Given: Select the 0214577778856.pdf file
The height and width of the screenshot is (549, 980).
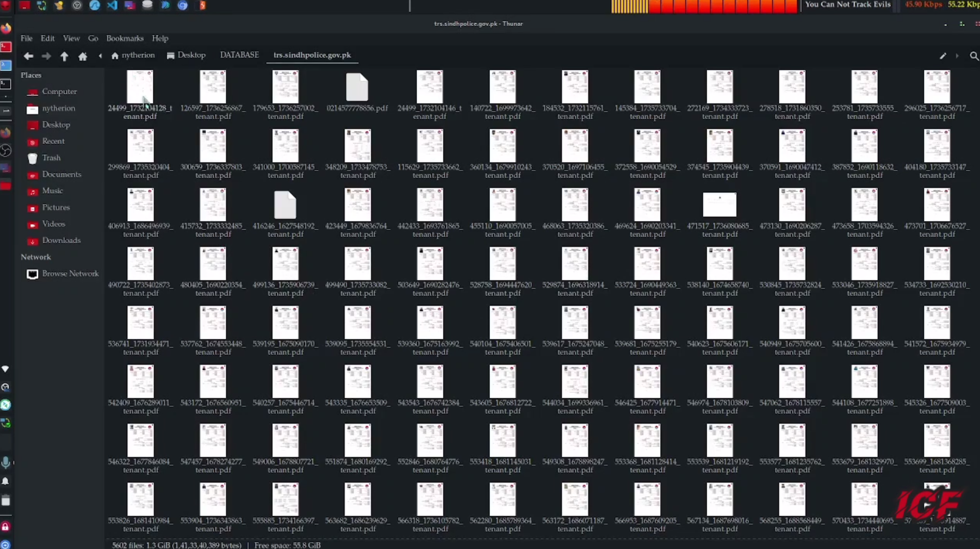Looking at the screenshot, I should tap(357, 92).
